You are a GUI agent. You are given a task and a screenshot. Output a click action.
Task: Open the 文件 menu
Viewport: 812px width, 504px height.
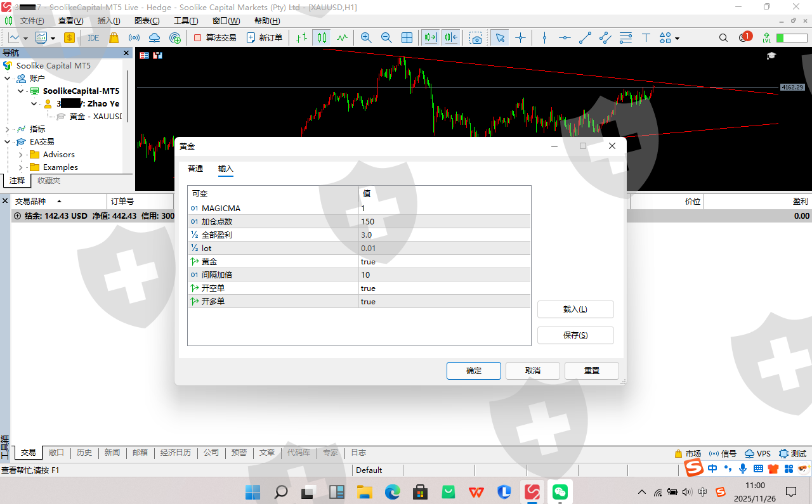click(x=32, y=21)
